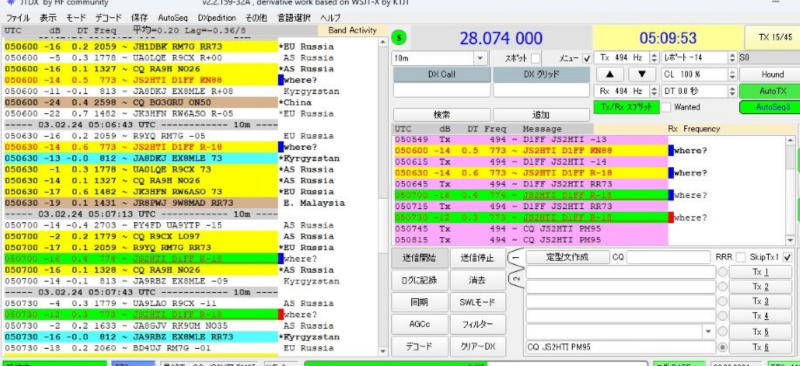Viewport: 800px width, 366px height.
Task: Adjust the レポート -14 spinner arrows
Action: (733, 58)
